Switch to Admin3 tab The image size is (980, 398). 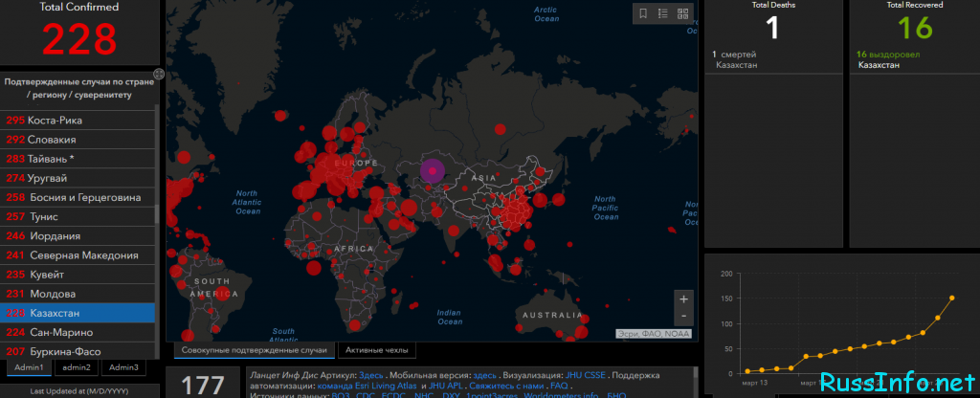click(x=123, y=367)
